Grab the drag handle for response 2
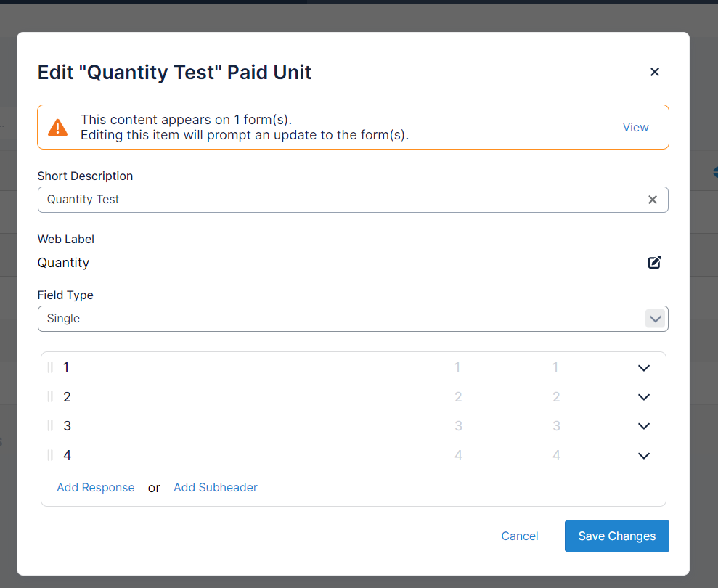718x588 pixels. [x=50, y=396]
